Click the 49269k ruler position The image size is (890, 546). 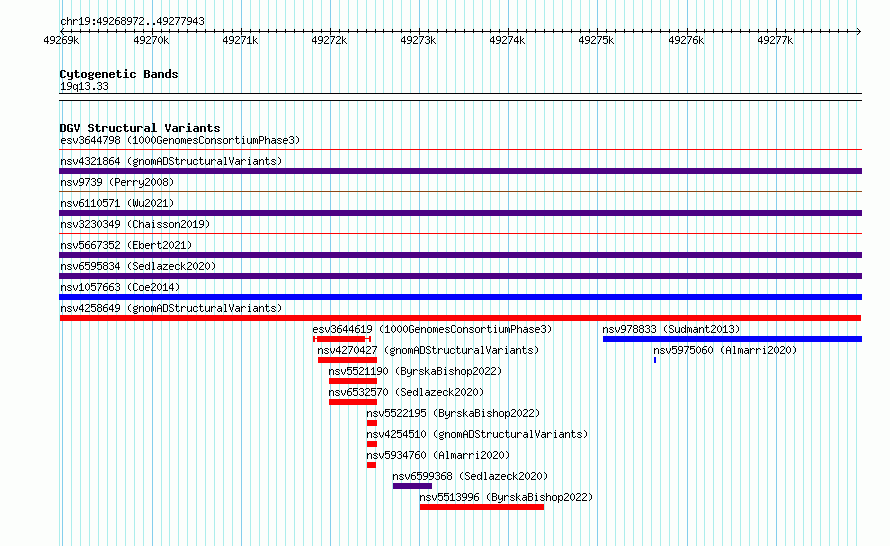pyautogui.click(x=61, y=40)
